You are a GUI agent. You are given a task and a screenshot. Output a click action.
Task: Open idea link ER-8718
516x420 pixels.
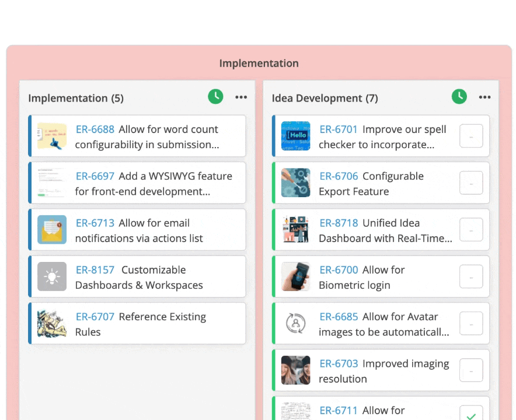pyautogui.click(x=339, y=223)
